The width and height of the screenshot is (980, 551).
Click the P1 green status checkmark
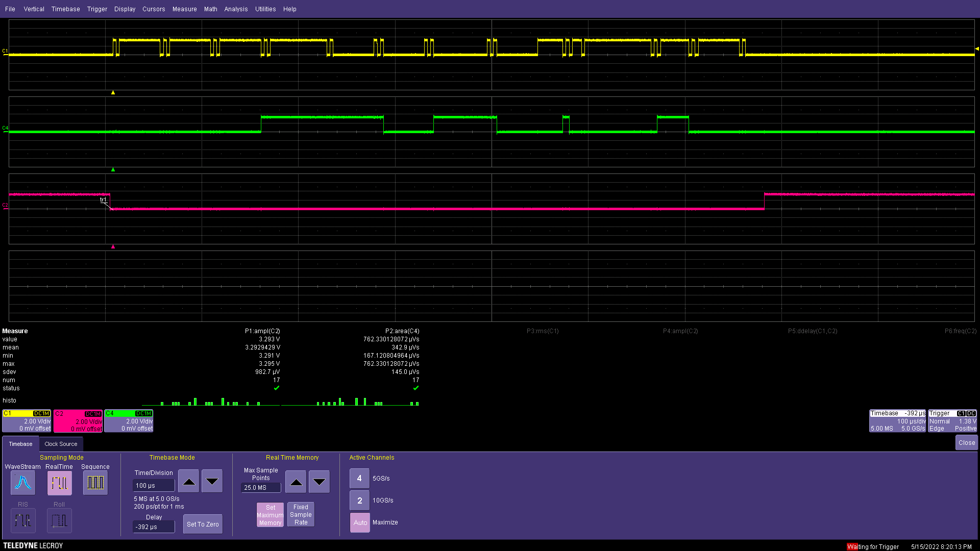277,388
